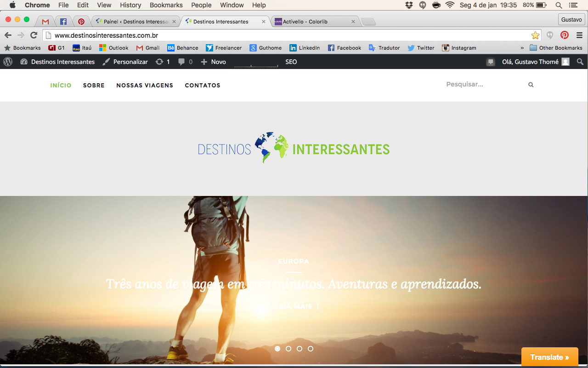Open the Novo admin bar menu
Image resolution: width=588 pixels, height=368 pixels.
click(214, 62)
